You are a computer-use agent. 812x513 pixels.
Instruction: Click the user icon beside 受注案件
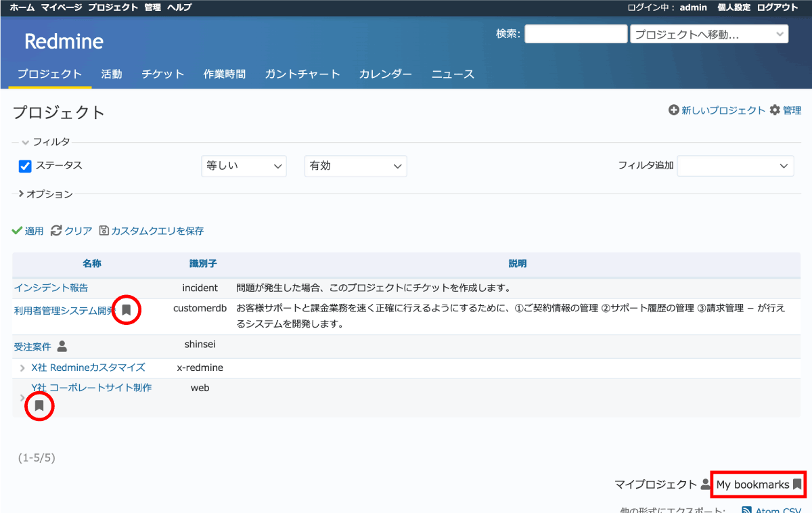click(x=62, y=347)
